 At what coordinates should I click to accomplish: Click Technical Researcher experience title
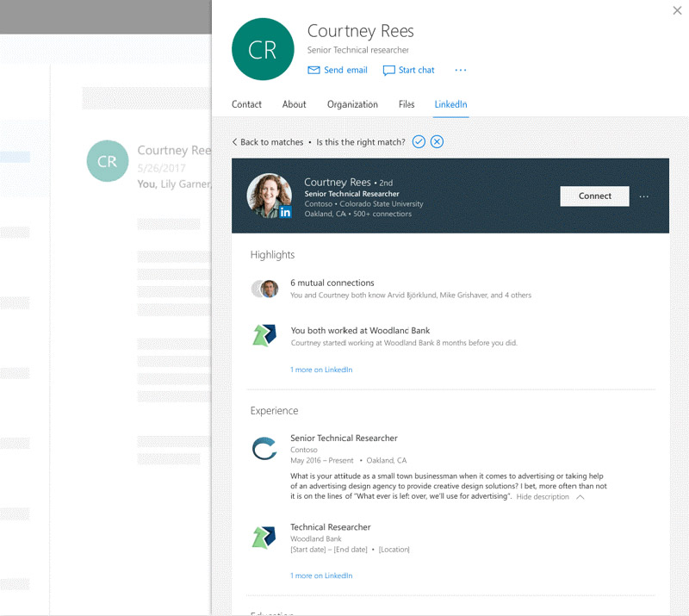pos(331,526)
